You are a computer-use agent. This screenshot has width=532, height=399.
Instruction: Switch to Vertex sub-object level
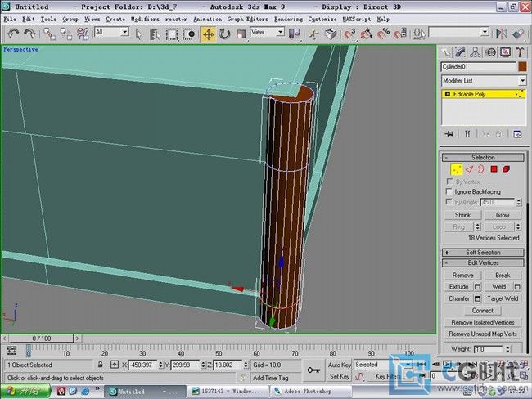[x=456, y=169]
